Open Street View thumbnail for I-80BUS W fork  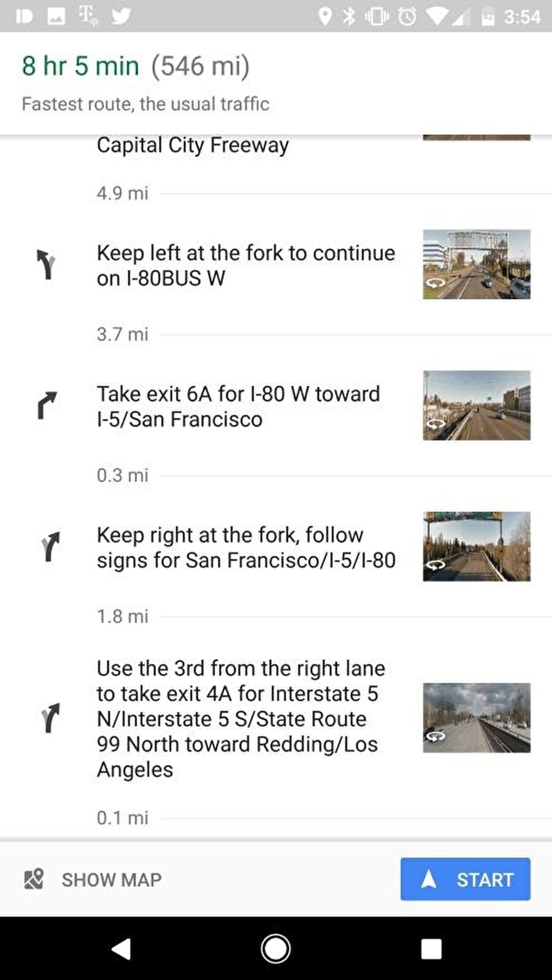[x=477, y=264]
